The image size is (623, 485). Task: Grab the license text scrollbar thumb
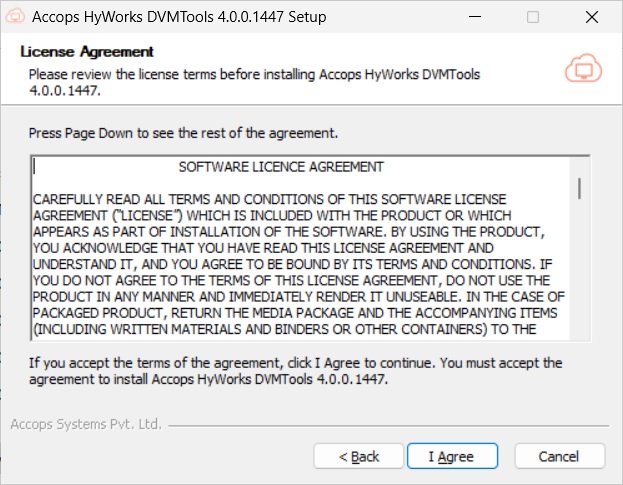pyautogui.click(x=579, y=187)
